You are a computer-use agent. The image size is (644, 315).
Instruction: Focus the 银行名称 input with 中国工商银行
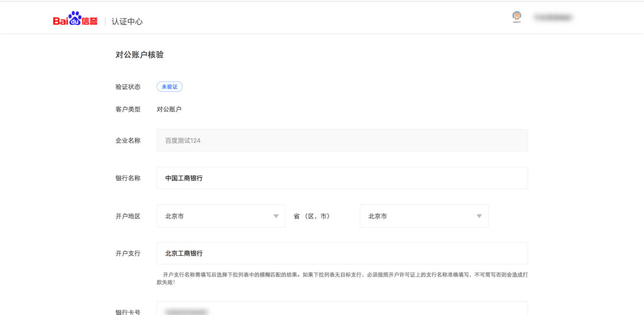[x=341, y=178]
